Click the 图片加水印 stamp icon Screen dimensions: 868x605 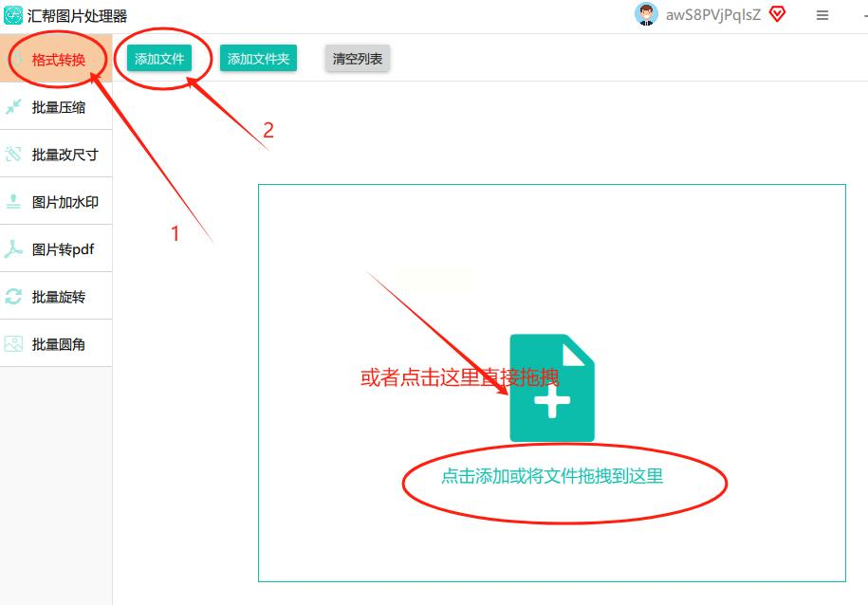(x=13, y=201)
